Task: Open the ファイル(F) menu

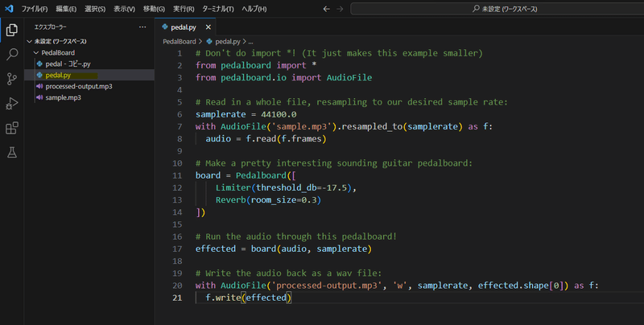Action: (35, 9)
